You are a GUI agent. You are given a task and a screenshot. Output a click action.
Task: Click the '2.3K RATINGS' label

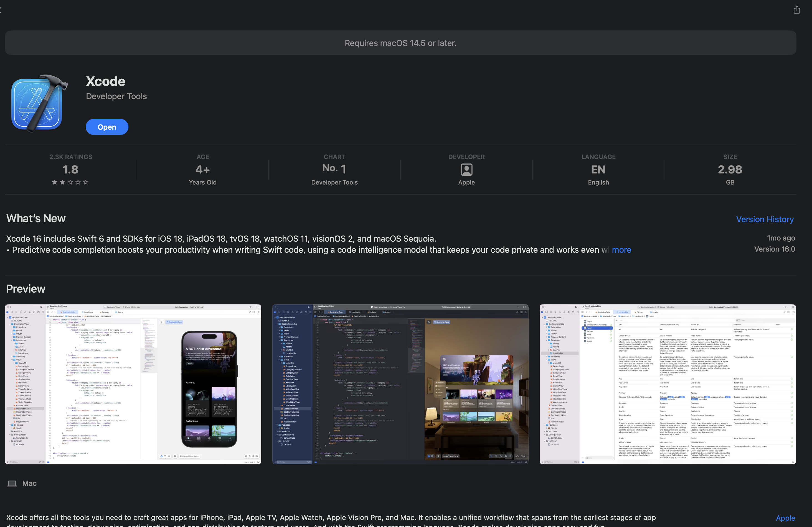coord(71,157)
